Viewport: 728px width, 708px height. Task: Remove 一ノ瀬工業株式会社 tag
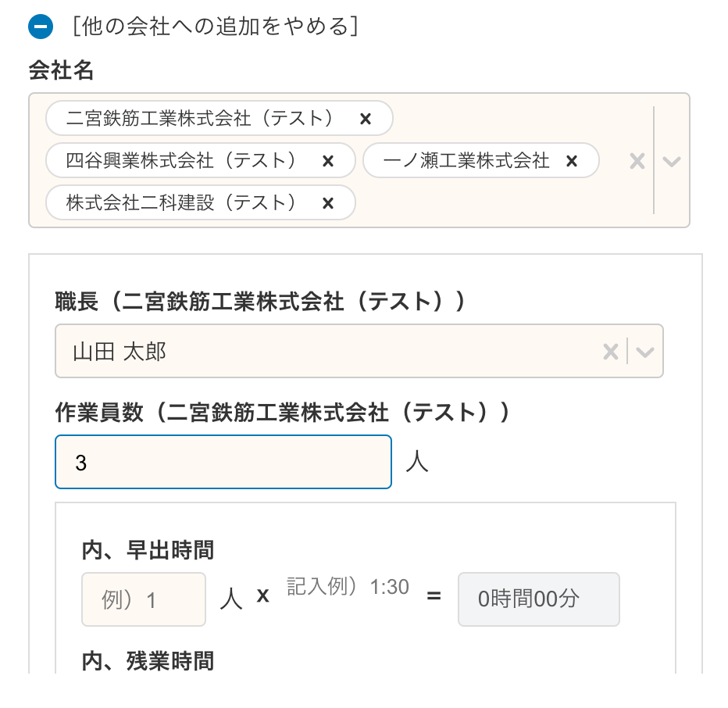click(572, 161)
